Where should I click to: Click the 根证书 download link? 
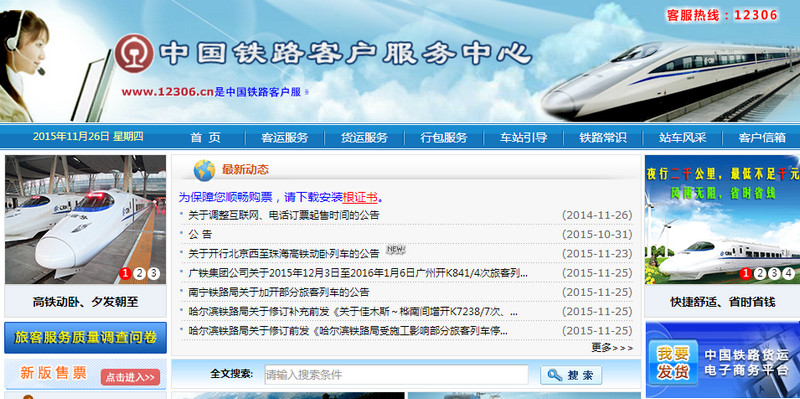pyautogui.click(x=360, y=197)
